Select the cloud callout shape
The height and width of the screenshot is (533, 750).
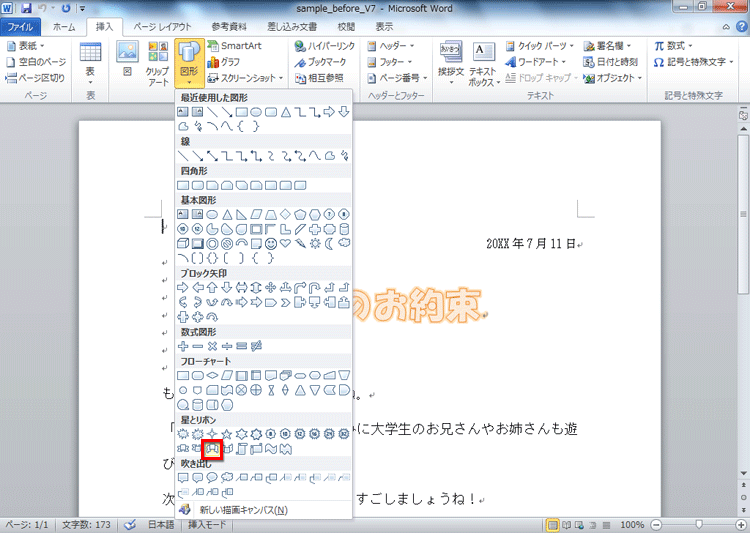pos(227,477)
